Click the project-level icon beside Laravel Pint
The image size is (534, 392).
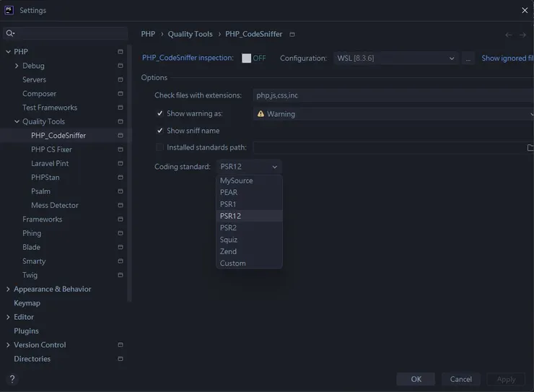[x=121, y=163]
